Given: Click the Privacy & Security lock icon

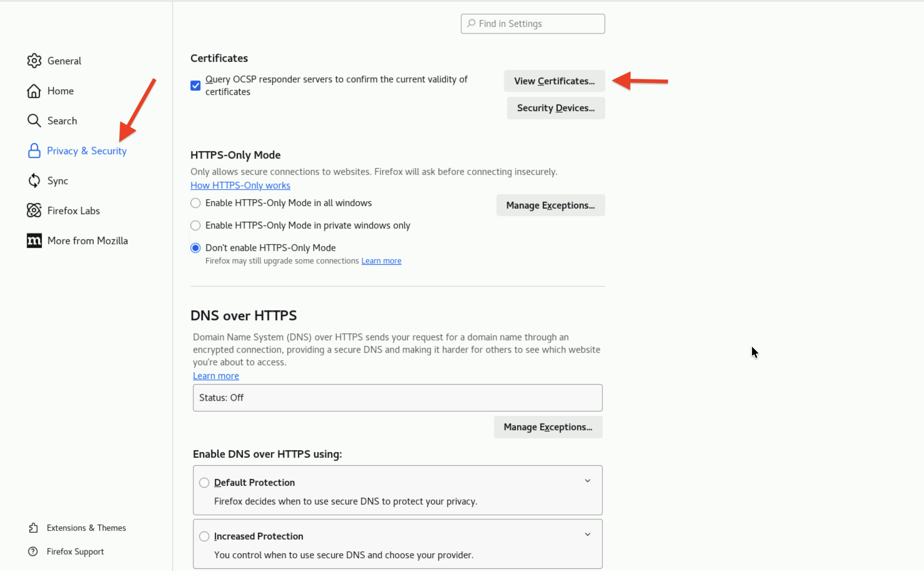Looking at the screenshot, I should (34, 151).
